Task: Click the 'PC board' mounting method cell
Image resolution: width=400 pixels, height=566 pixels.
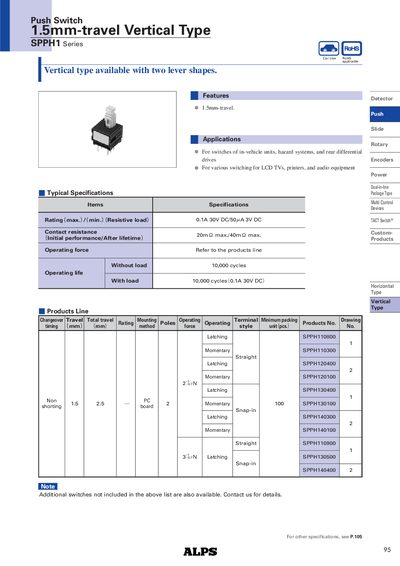Action: pos(147,404)
